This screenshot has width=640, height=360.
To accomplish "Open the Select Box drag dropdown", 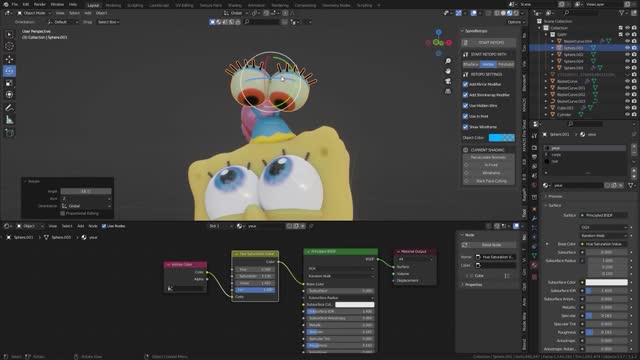I will click(108, 22).
